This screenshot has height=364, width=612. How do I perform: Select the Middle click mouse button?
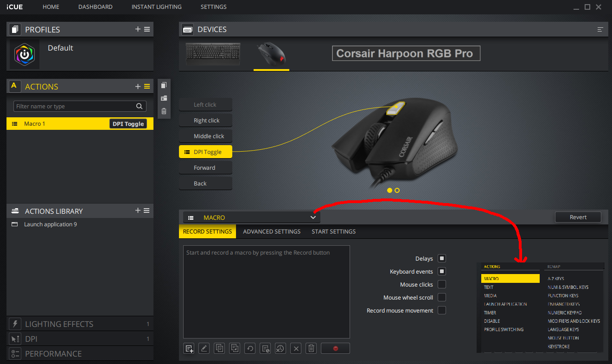[205, 136]
